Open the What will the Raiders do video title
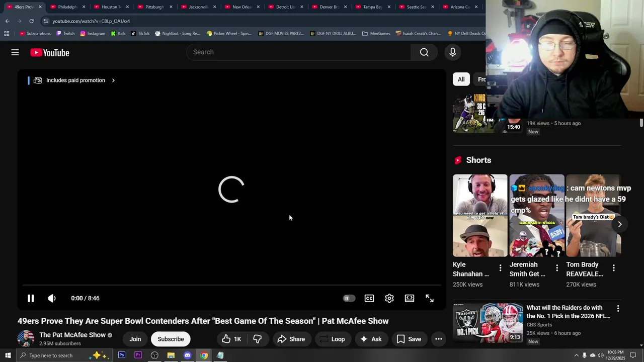The height and width of the screenshot is (362, 644). pyautogui.click(x=569, y=312)
